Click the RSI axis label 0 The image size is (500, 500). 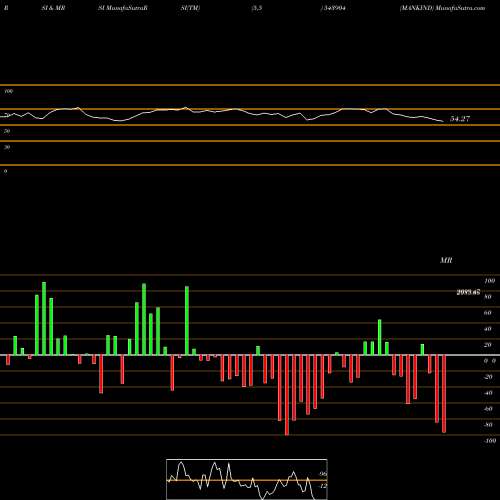5,171
